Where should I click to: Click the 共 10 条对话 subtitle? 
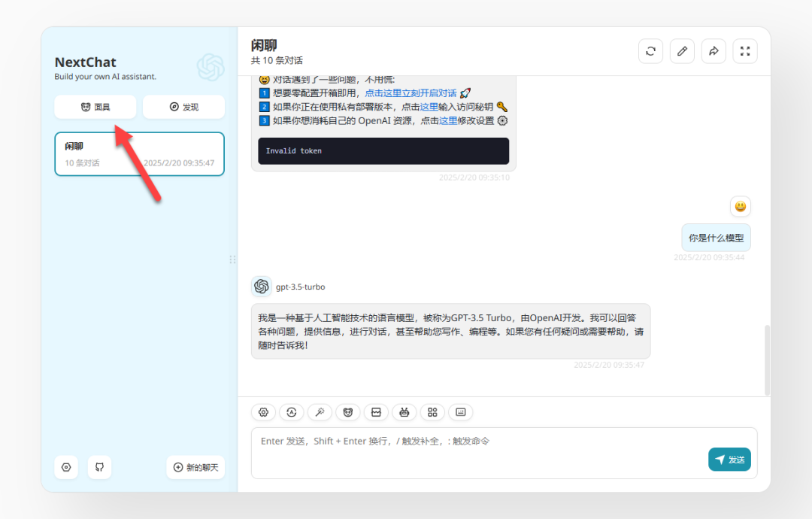coord(277,61)
